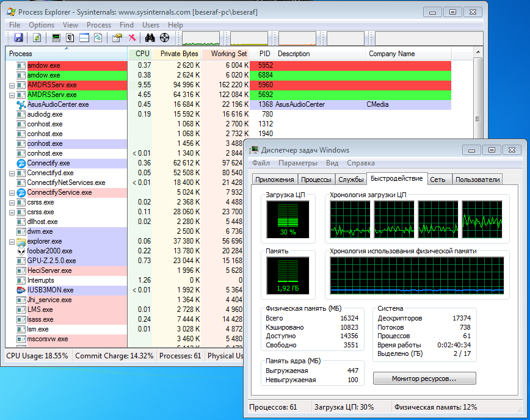Sort by the Description column header
The height and width of the screenshot is (420, 530).
click(x=320, y=54)
